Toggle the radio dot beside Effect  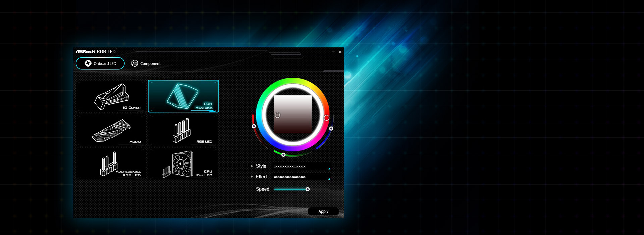point(252,177)
